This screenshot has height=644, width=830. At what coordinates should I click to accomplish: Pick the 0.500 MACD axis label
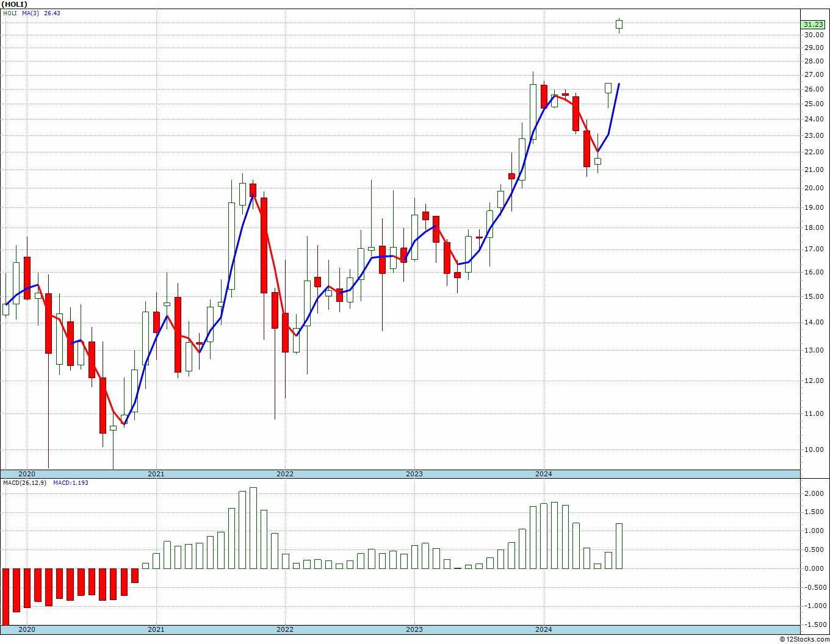(815, 550)
